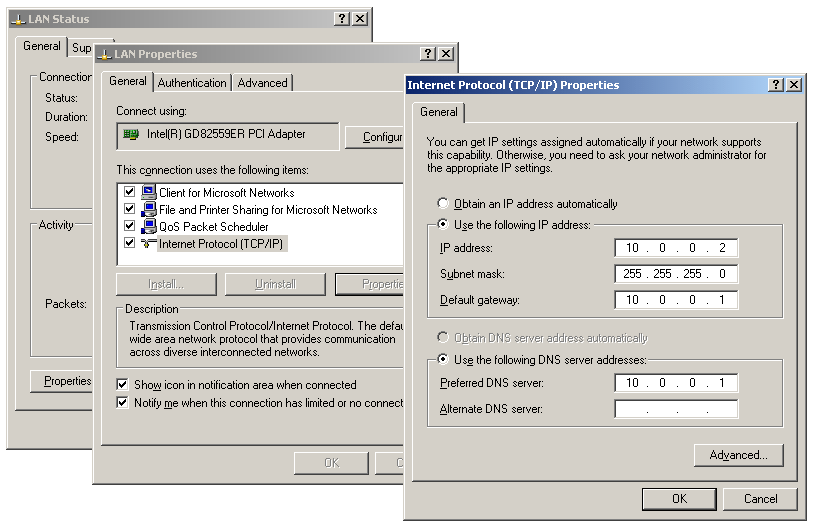The height and width of the screenshot is (530, 813).
Task: Click the OK button in LAN Properties
Action: coord(331,463)
